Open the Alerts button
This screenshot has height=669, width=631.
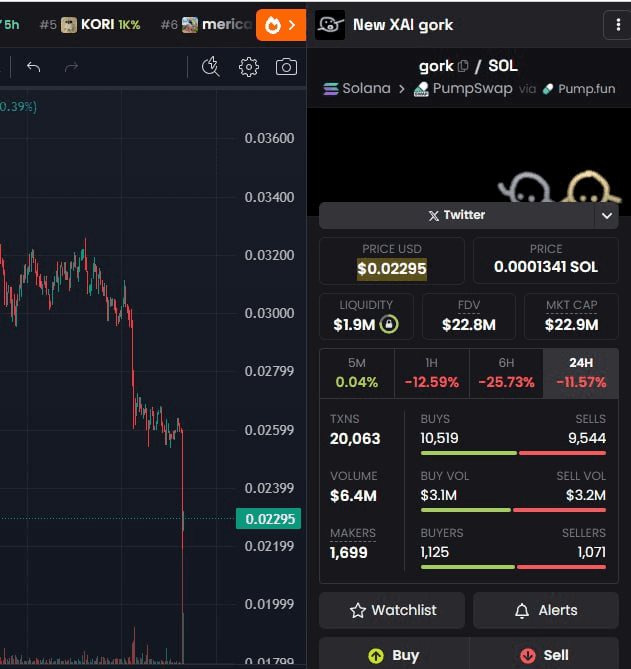pos(546,610)
